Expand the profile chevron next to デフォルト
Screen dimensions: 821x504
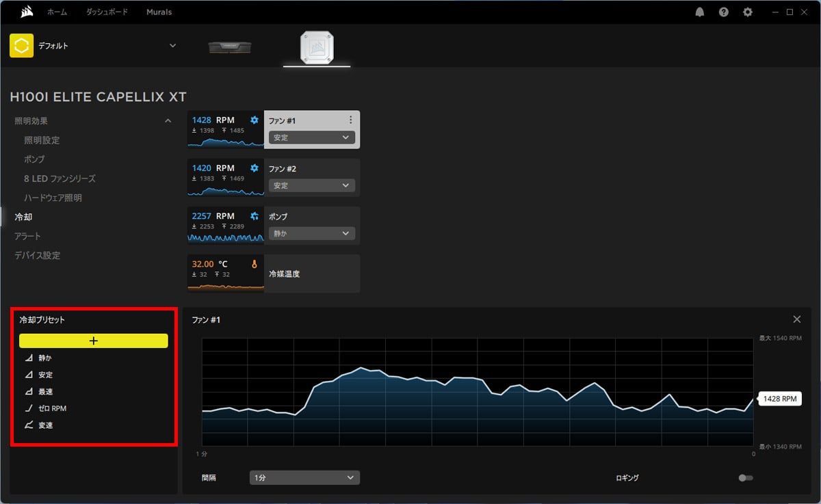click(172, 46)
